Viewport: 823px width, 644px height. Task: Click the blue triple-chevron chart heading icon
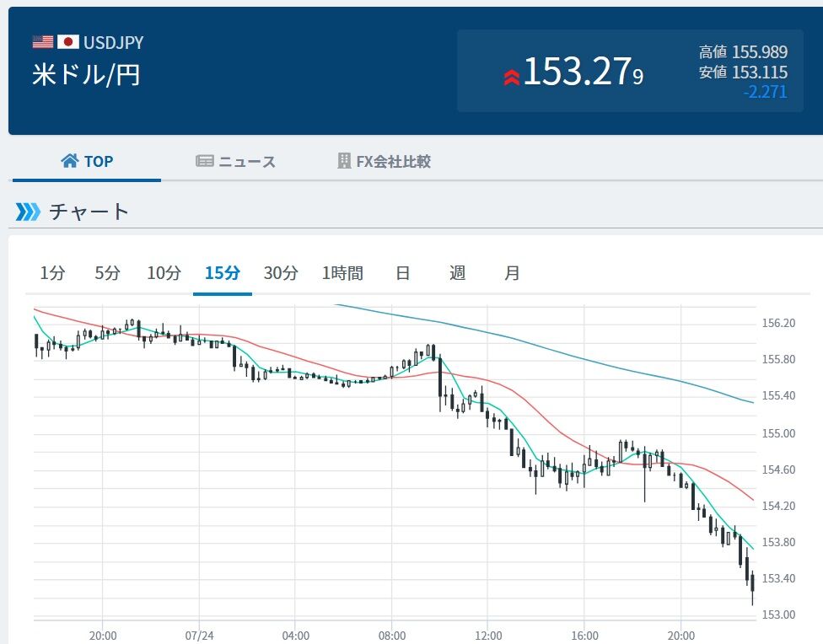28,212
